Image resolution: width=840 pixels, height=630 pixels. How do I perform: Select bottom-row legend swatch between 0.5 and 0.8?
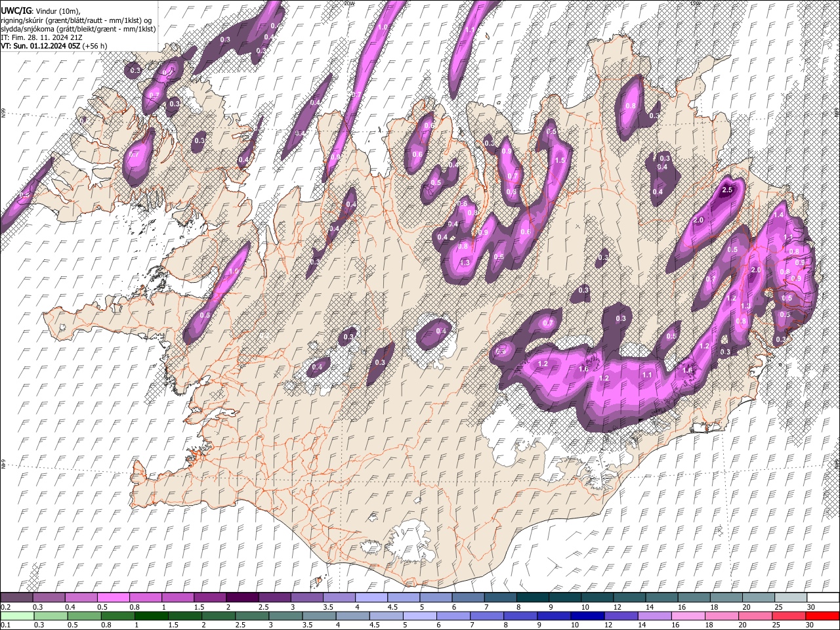tap(84, 616)
